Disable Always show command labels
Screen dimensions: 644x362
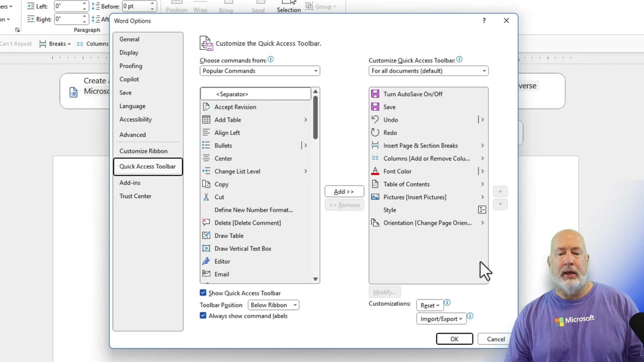203,316
